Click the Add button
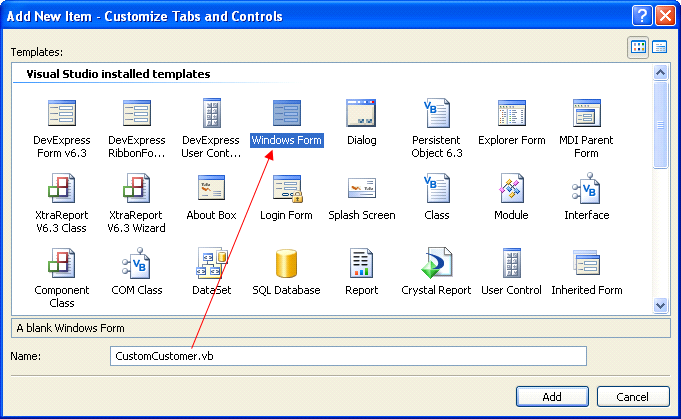The image size is (681, 419). (x=552, y=396)
